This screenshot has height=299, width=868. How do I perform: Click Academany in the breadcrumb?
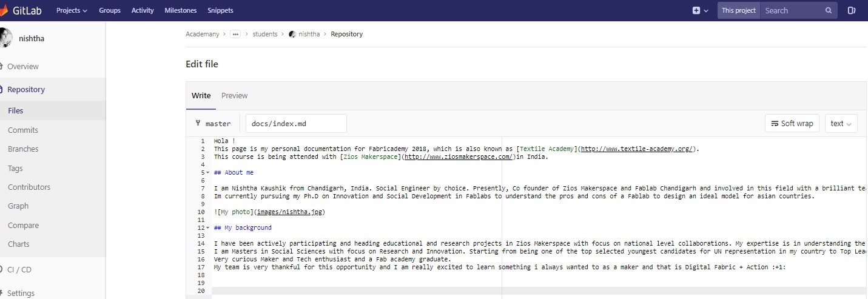click(203, 34)
